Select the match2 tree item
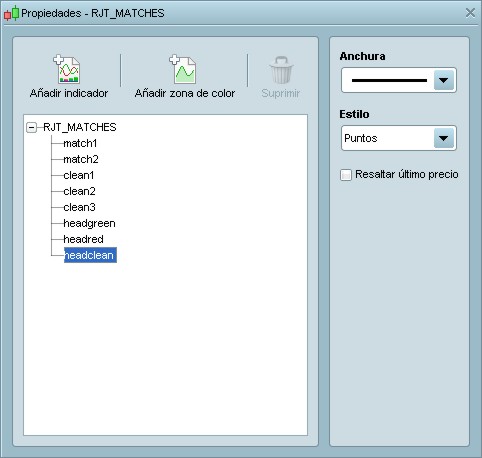482x458 pixels. point(81,159)
